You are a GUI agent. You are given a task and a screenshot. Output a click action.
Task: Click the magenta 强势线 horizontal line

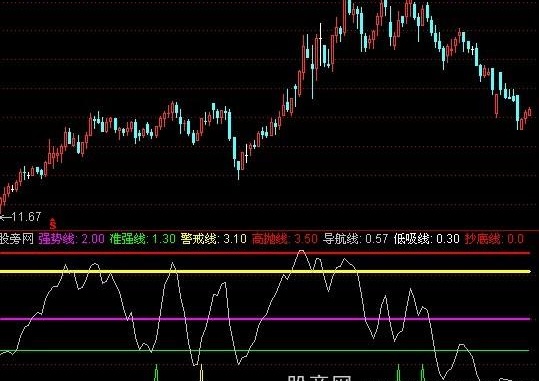point(265,319)
